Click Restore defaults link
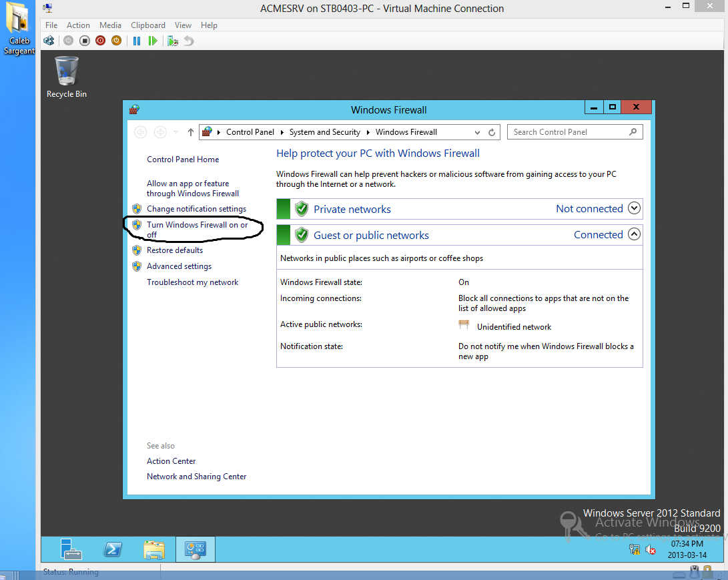 click(x=175, y=250)
